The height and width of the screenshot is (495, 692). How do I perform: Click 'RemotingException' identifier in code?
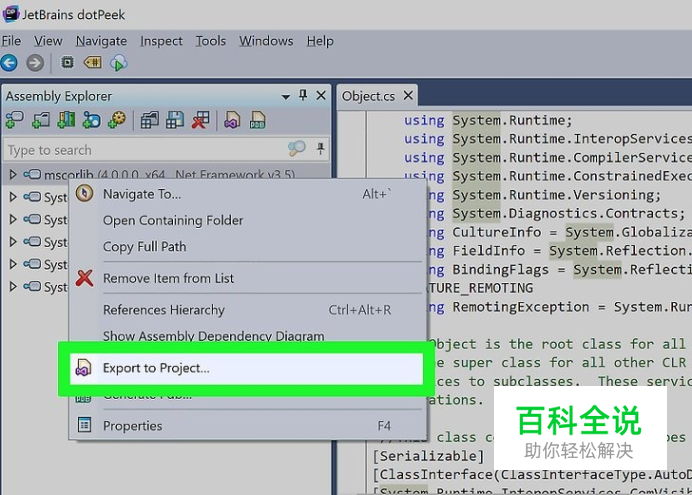point(520,307)
